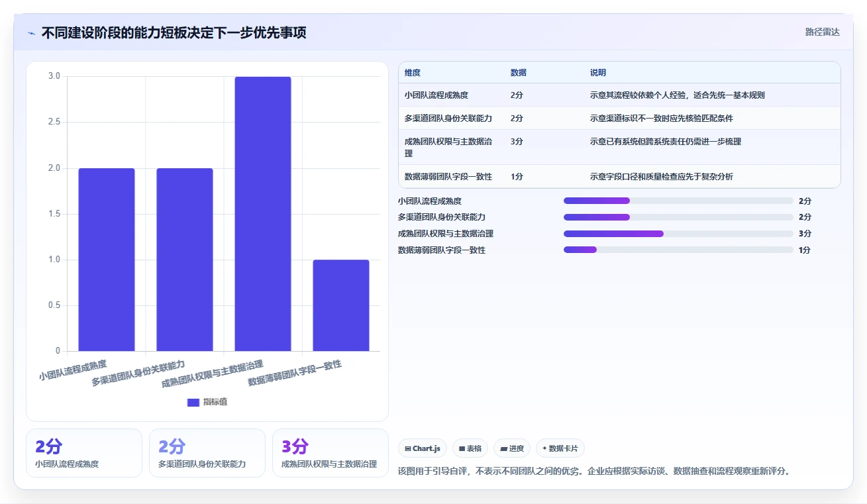867x504 pixels.
Task: Click the 1分 value in the table
Action: coord(517,177)
